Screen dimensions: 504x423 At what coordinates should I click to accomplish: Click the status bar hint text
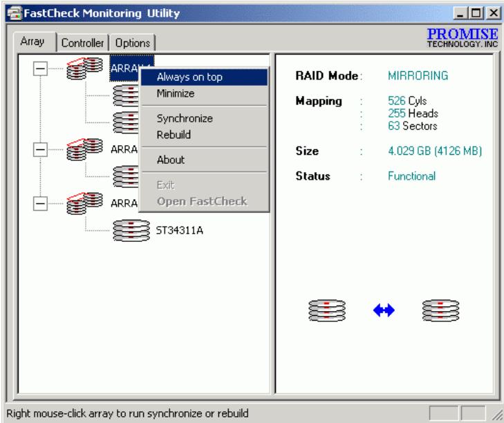128,413
